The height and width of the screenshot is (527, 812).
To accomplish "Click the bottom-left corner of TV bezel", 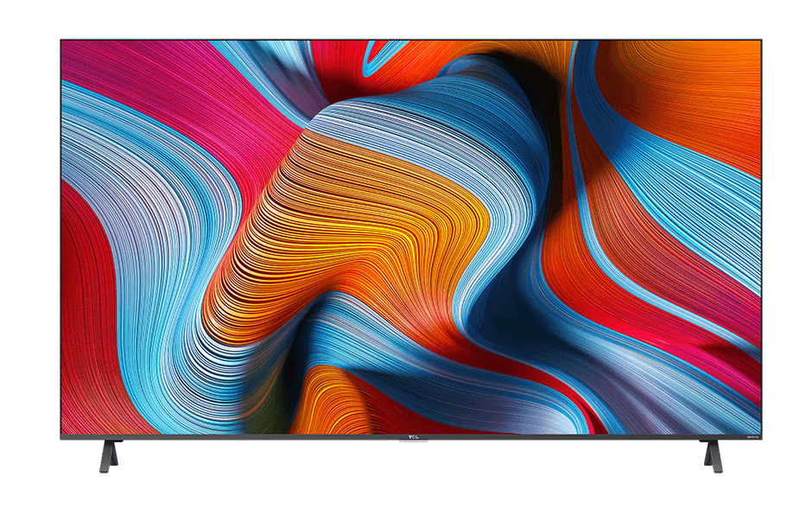I will 62,438.
